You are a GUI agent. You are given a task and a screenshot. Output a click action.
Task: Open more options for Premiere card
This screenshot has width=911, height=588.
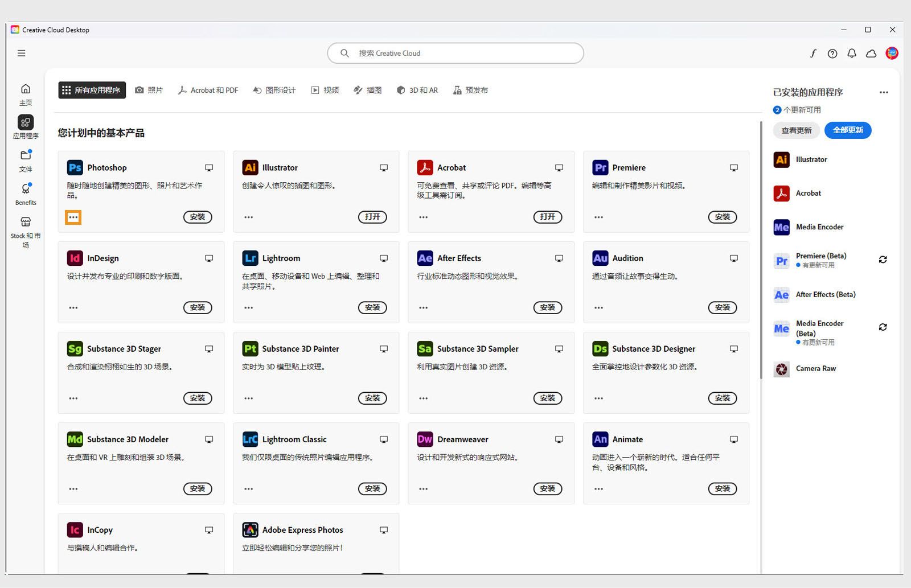(x=598, y=217)
